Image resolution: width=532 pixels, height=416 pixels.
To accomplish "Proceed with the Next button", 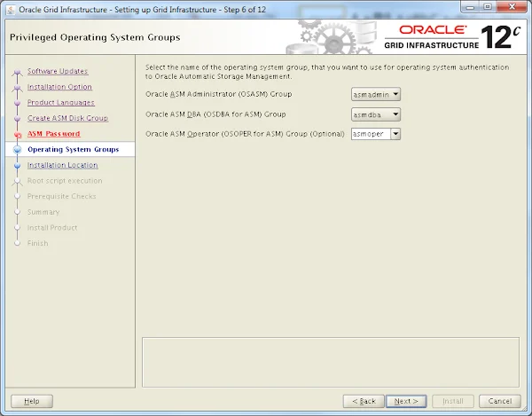I will pos(406,401).
